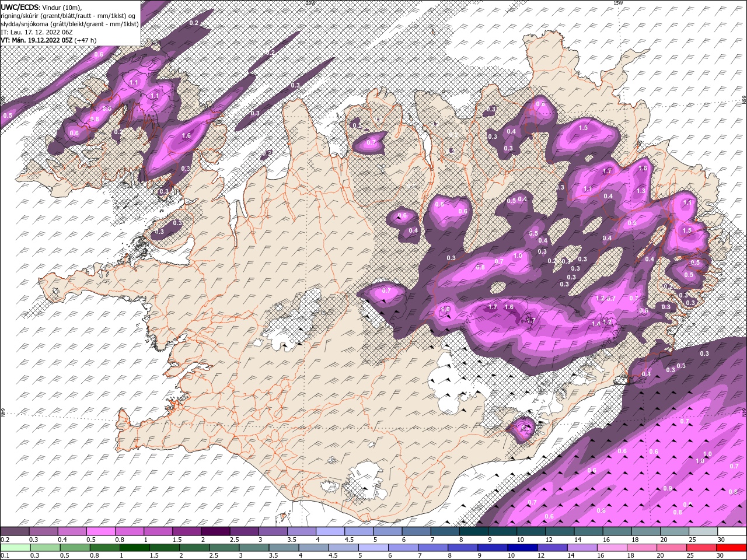Click light pink rain swatch labeled 16
The image size is (747, 560).
pyautogui.click(x=612, y=548)
